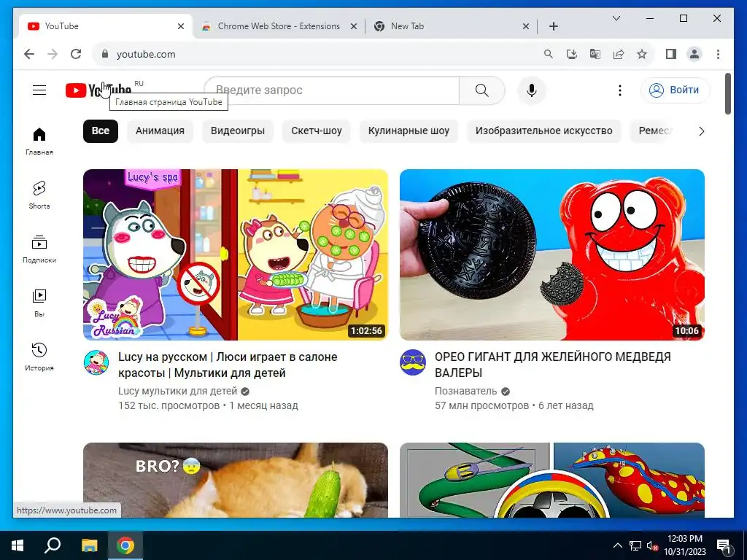Open the Oreo gummy bear video thumbnail
747x560 pixels.
pos(551,254)
